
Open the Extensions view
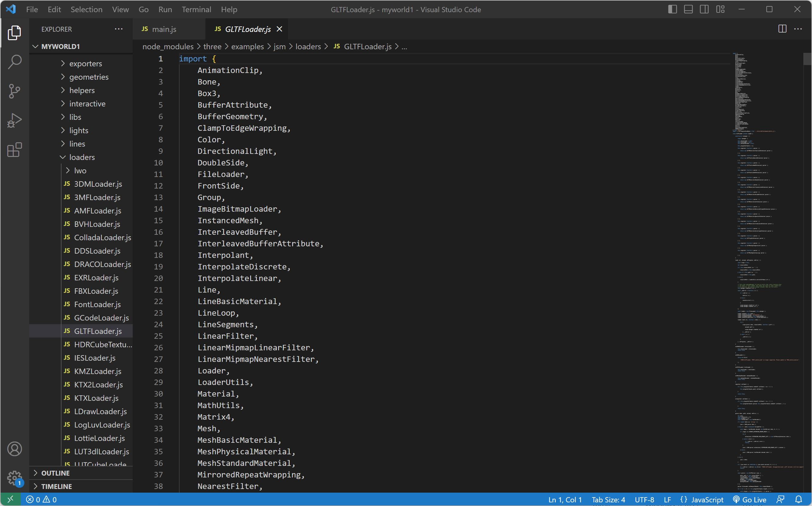tap(14, 150)
